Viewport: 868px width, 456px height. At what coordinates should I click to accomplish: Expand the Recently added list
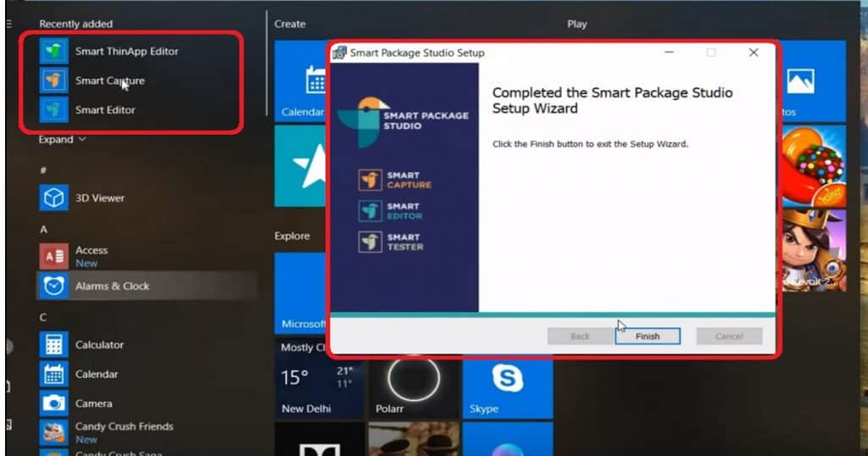[62, 140]
